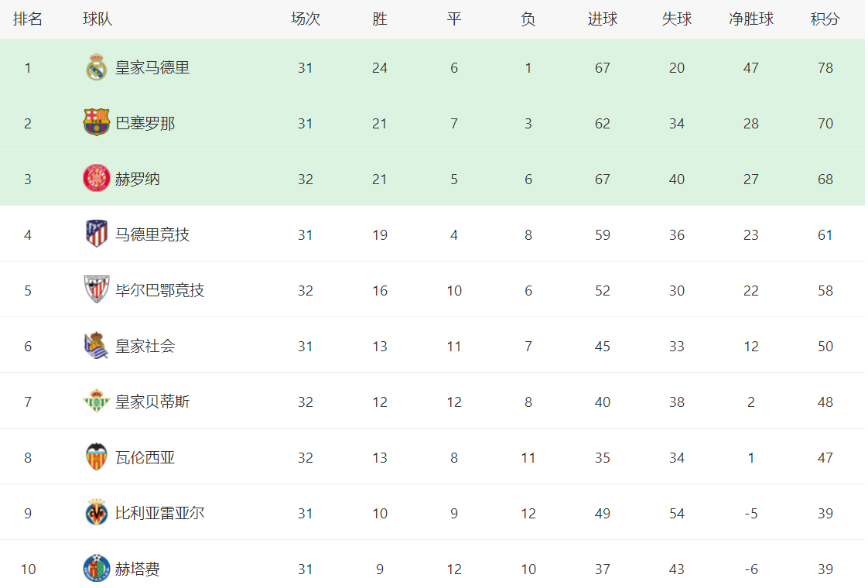Click the 进球 column header

[603, 19]
